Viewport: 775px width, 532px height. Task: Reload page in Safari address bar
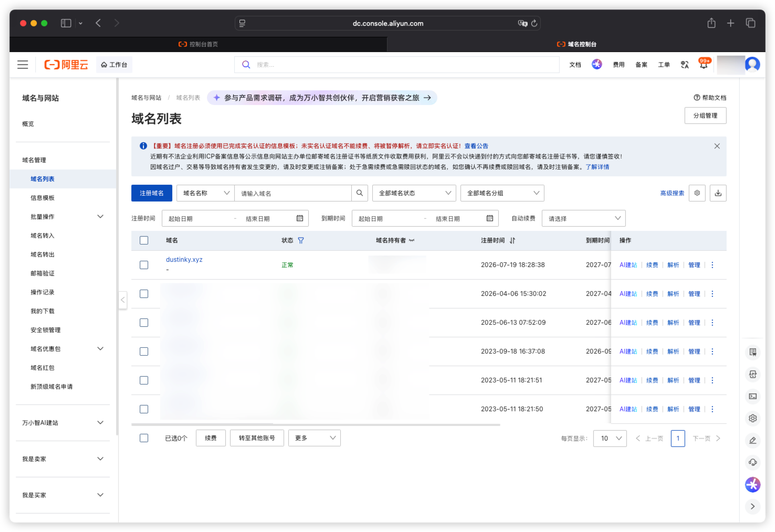tap(534, 23)
